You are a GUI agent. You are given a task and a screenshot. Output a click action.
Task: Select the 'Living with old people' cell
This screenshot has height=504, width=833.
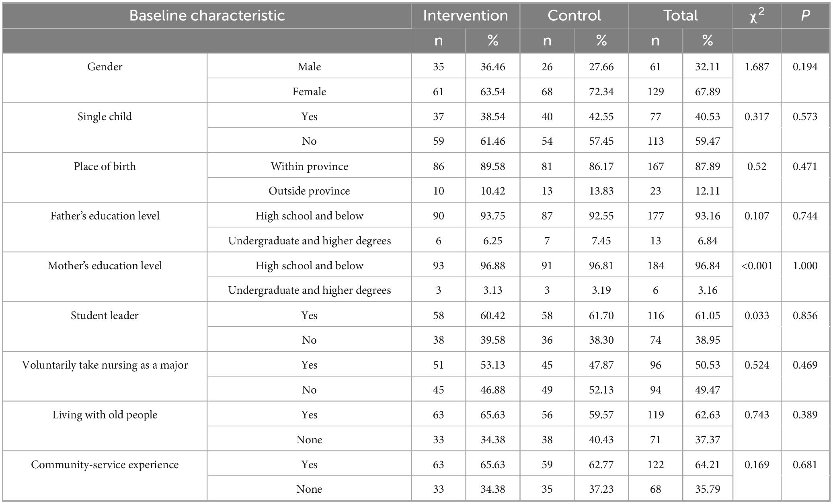105,415
